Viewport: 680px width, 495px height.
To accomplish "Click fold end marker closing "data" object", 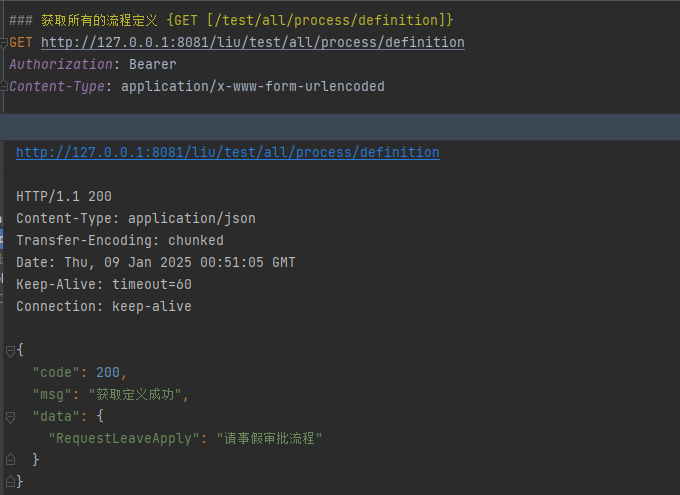I will pyautogui.click(x=10, y=459).
